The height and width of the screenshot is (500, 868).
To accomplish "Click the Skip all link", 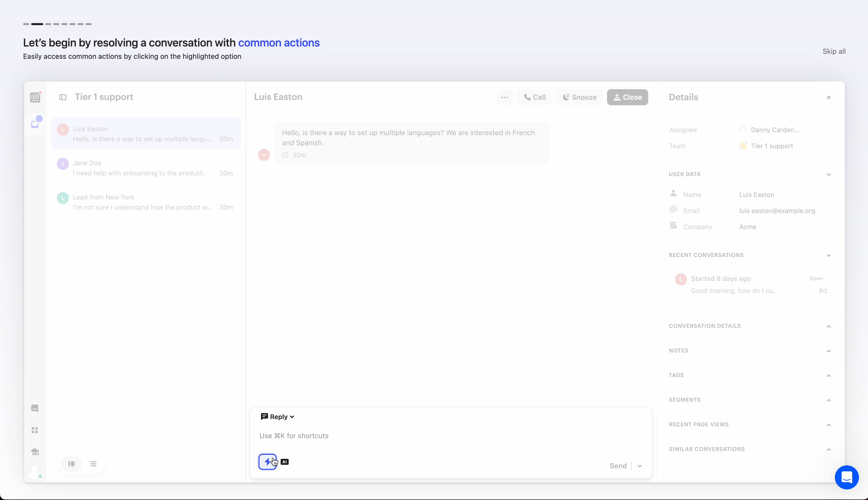I will pyautogui.click(x=834, y=51).
